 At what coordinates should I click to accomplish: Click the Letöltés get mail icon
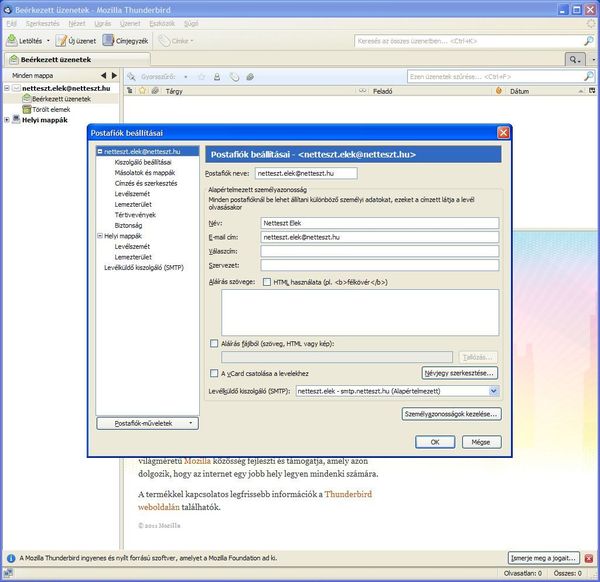pyautogui.click(x=13, y=41)
